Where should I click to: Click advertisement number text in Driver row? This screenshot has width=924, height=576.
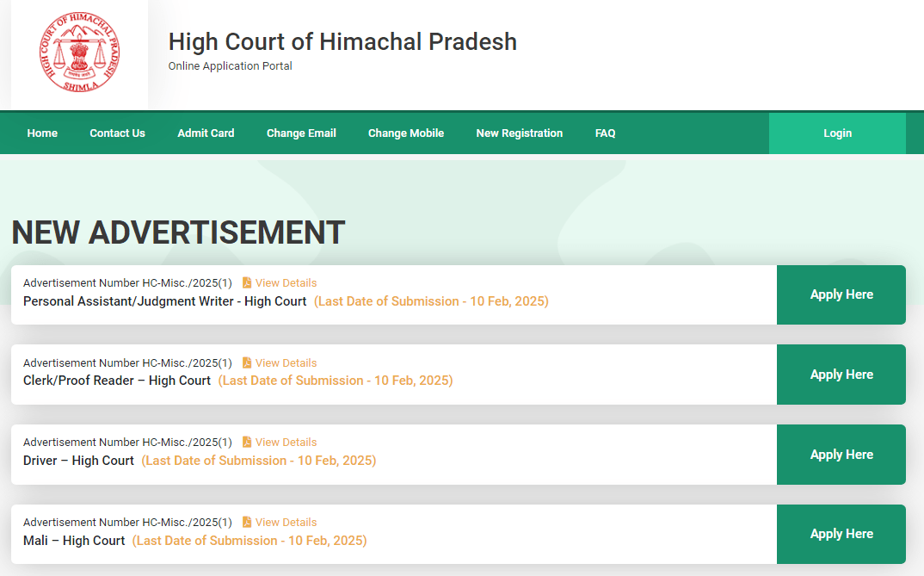[x=127, y=443]
